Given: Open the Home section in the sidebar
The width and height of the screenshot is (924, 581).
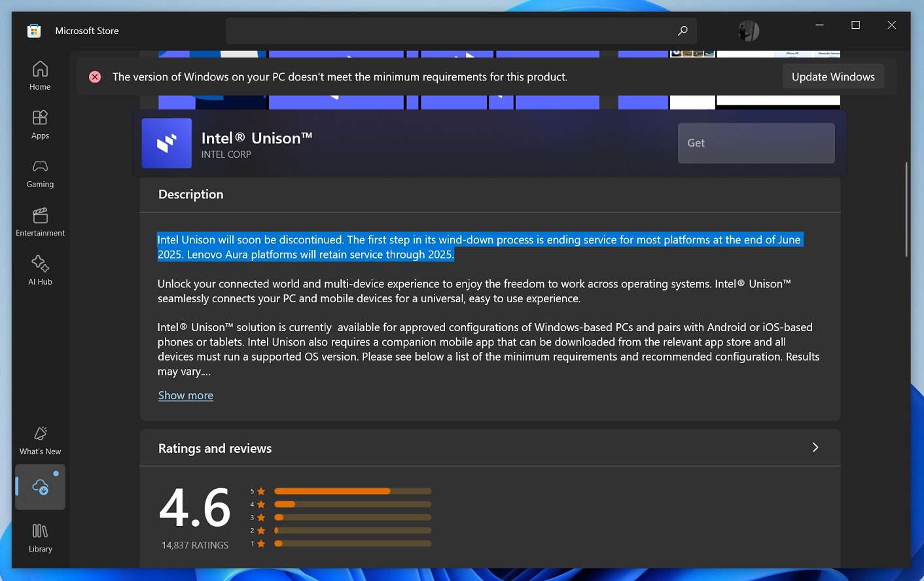Looking at the screenshot, I should (39, 74).
